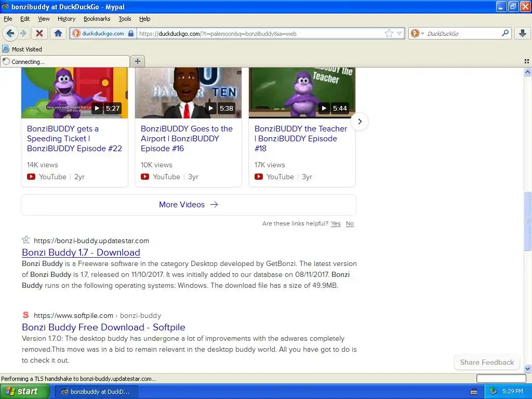Select the Connecting... tab

click(x=65, y=61)
